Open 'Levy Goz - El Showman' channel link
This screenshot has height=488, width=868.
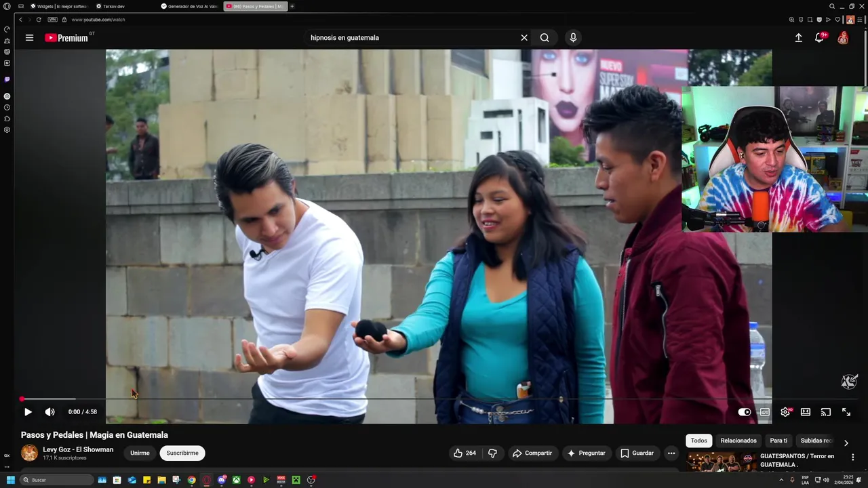click(x=78, y=449)
